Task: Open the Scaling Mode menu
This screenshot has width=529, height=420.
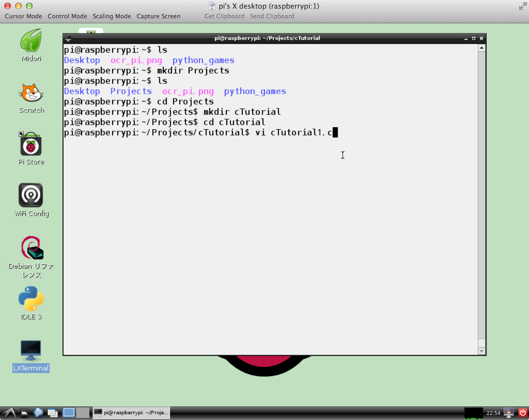Action: tap(112, 16)
